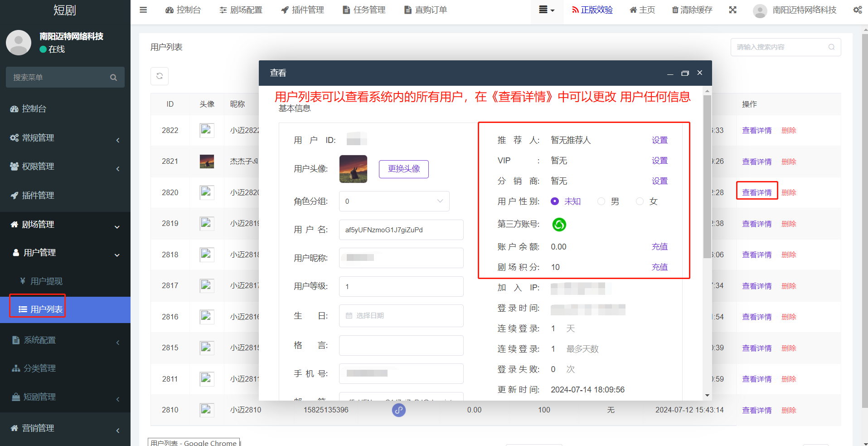The image size is (868, 446).
Task: Open 插件管理 in sidebar
Action: click(x=65, y=195)
